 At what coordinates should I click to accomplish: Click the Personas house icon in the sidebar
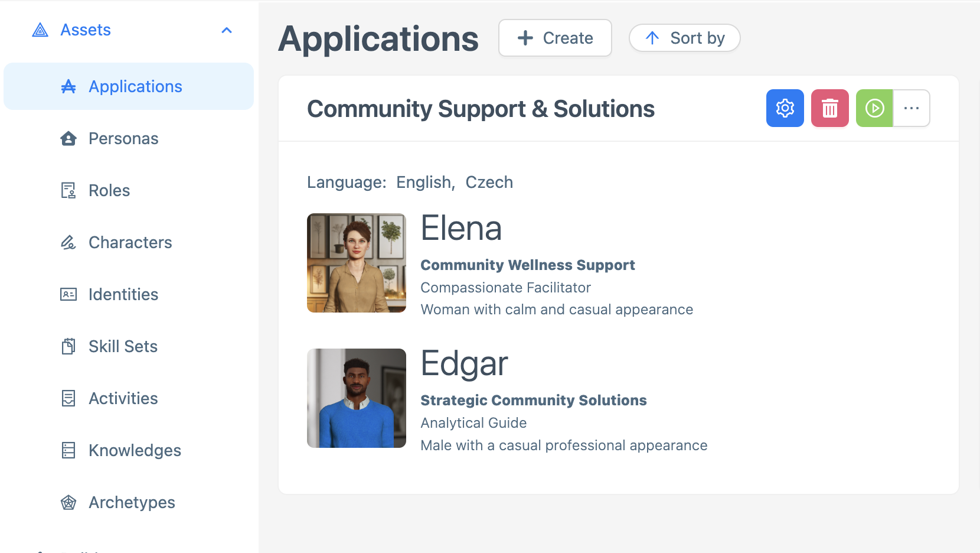click(x=68, y=138)
